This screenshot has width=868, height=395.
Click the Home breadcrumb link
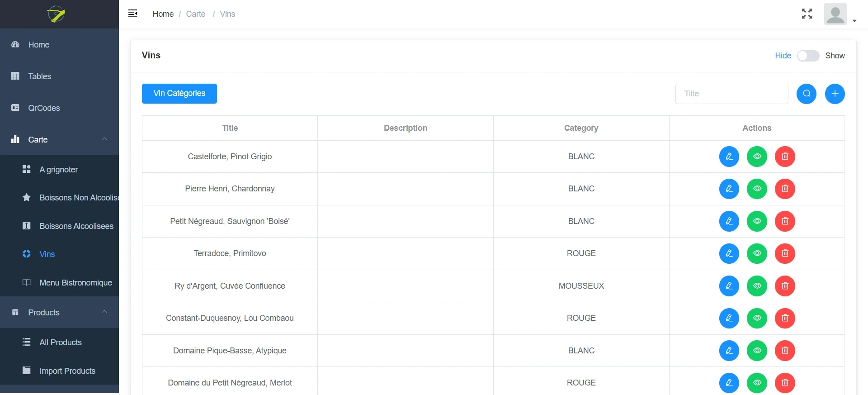pyautogui.click(x=163, y=14)
